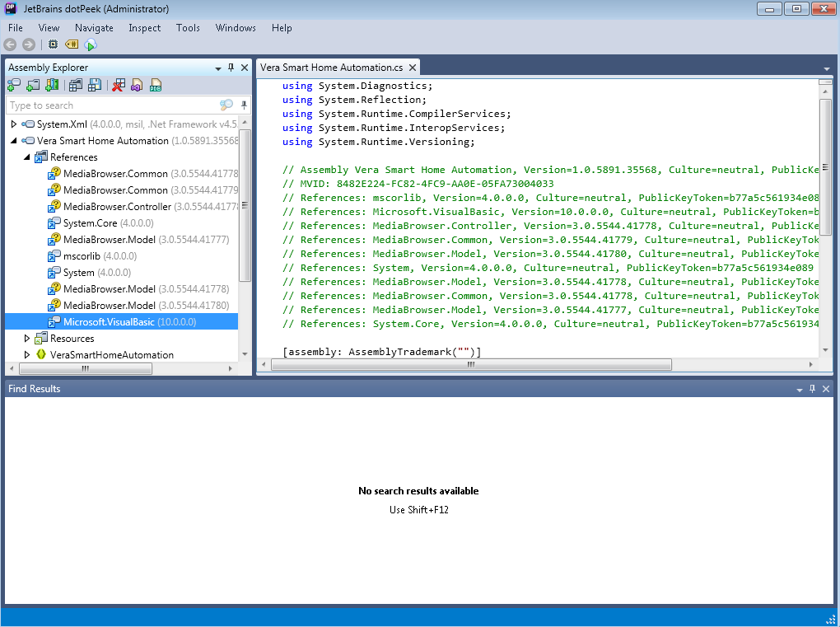Click the Save assembly list floppy icon
Screen dimensions: 840x627
coord(96,85)
